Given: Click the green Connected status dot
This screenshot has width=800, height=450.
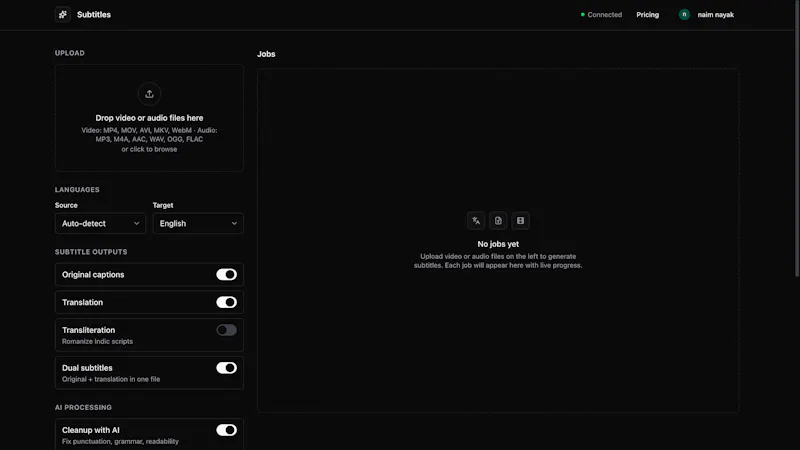Looking at the screenshot, I should click(583, 14).
